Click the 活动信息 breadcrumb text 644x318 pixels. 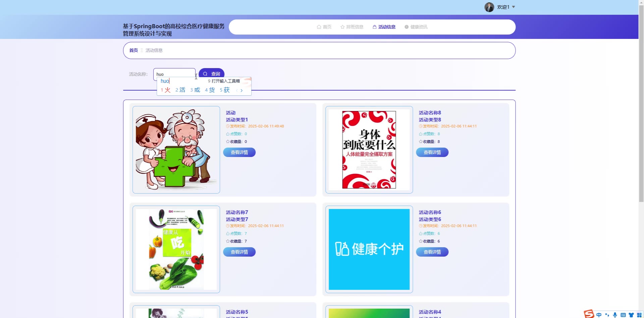154,50
